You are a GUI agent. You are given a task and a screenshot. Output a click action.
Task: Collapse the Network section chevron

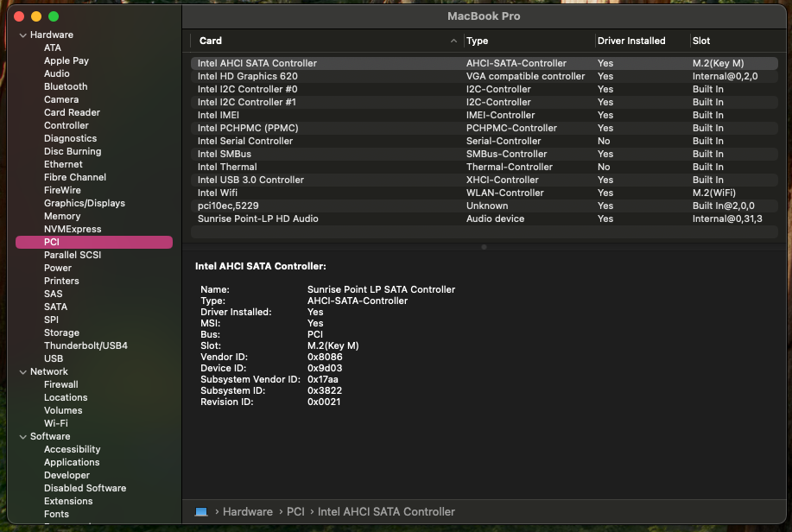tap(22, 372)
